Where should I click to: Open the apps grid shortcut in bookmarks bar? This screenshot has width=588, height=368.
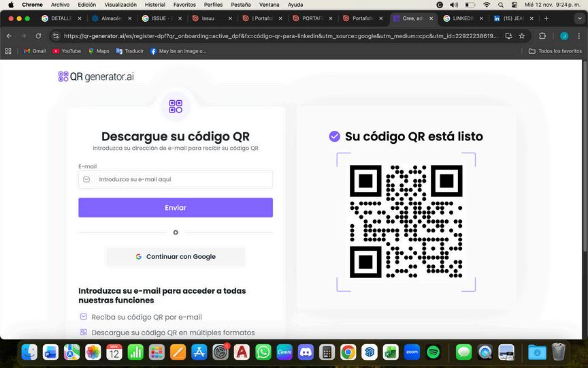point(8,51)
